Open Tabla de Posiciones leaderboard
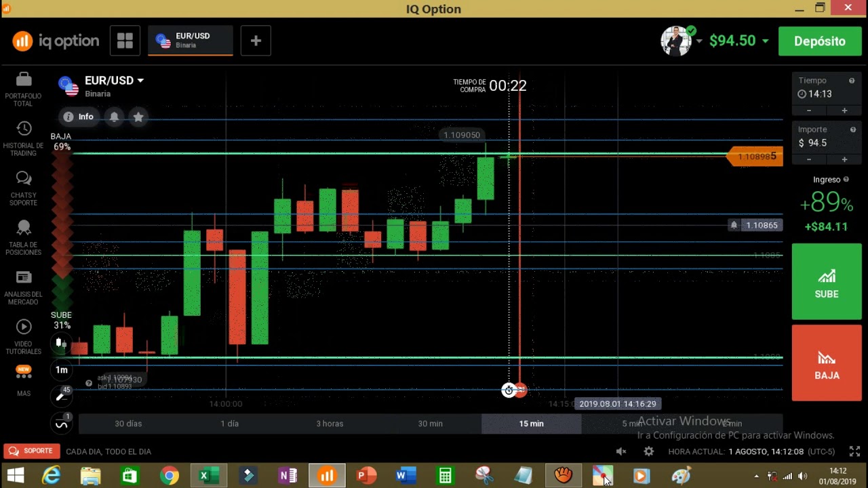Viewport: 868px width, 488px height. [x=23, y=238]
